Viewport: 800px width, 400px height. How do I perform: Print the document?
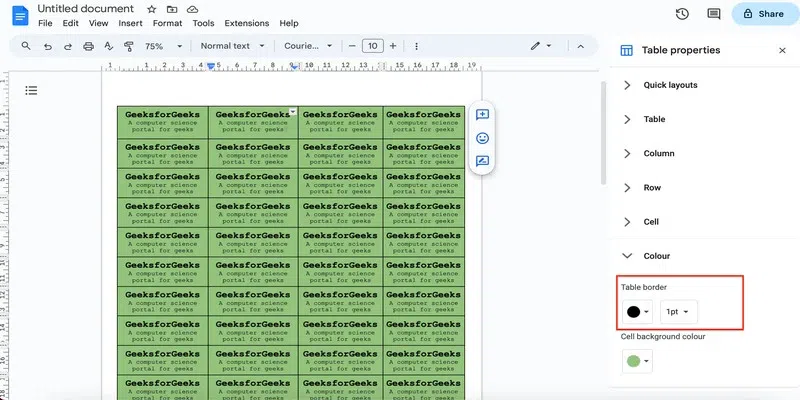click(x=88, y=46)
